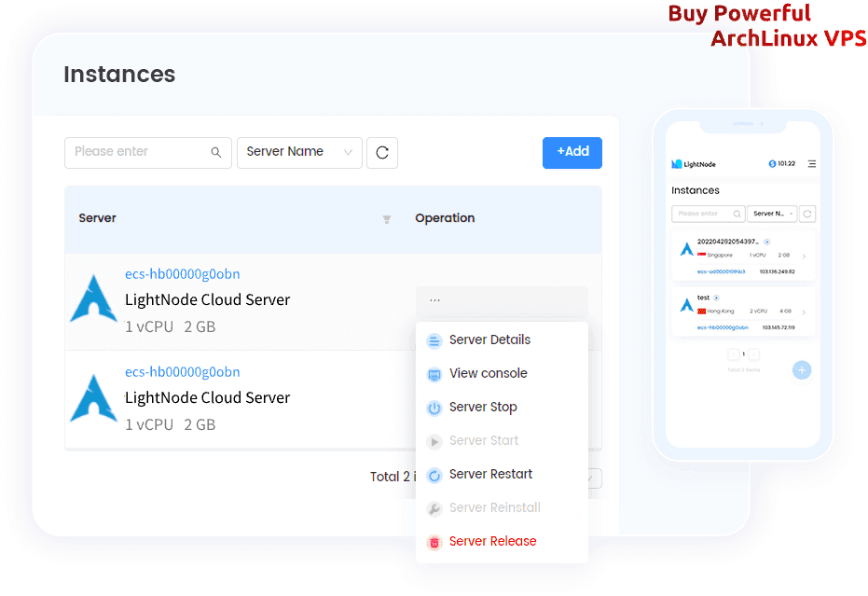Image resolution: width=868 pixels, height=596 pixels.
Task: Select the Arch Linux logo on first server row
Action: [94, 301]
